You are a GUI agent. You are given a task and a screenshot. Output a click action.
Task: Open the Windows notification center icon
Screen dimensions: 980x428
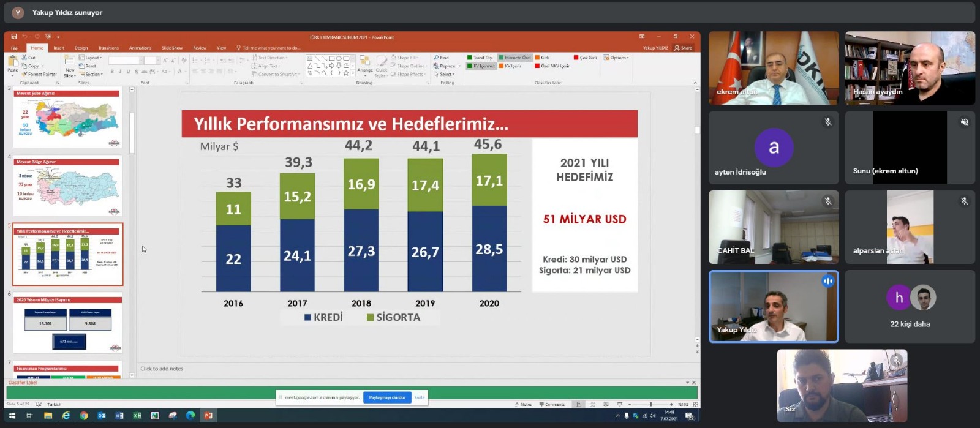click(x=690, y=416)
